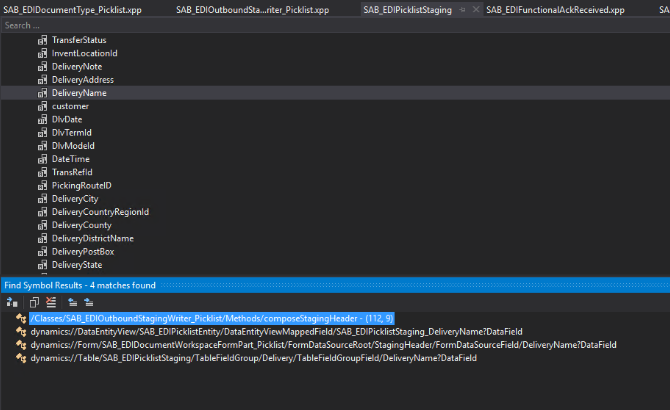Clear all results using the red X list icon

pos(49,301)
